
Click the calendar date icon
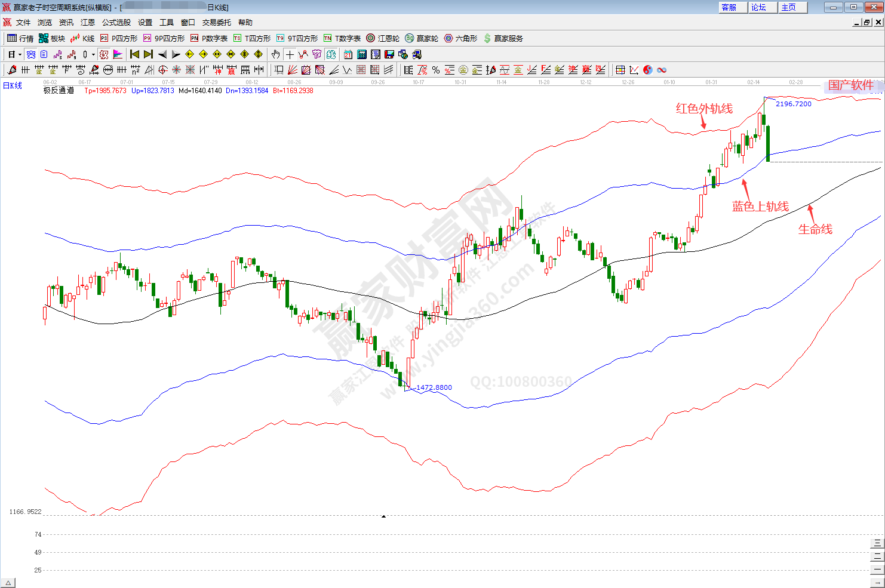[x=348, y=54]
